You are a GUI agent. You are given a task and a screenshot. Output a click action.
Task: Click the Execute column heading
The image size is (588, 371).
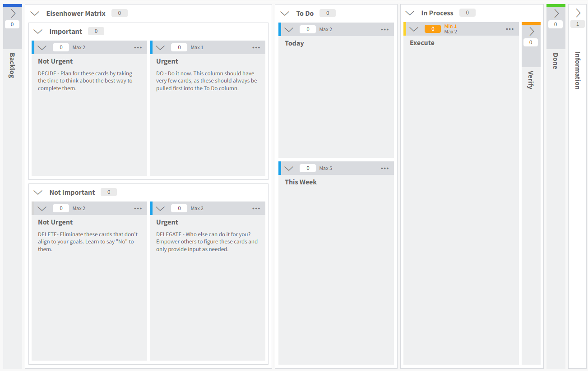point(422,43)
